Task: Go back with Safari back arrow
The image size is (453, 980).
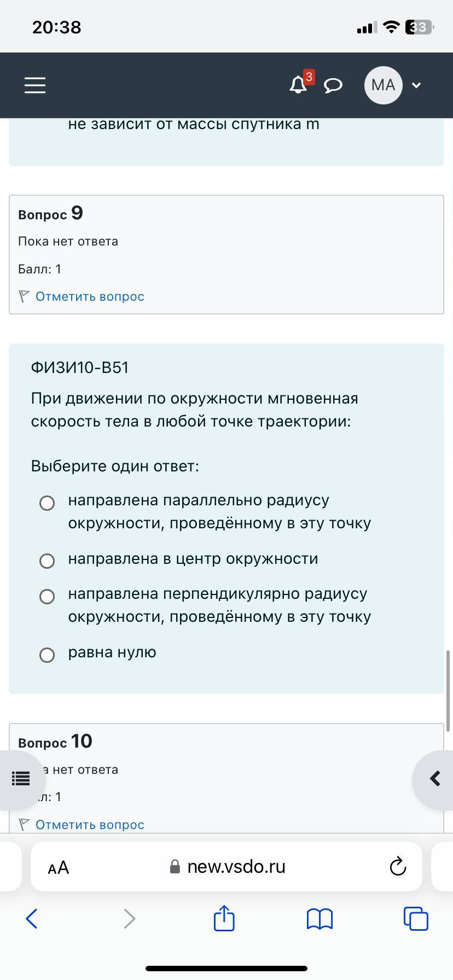Action: point(32,919)
